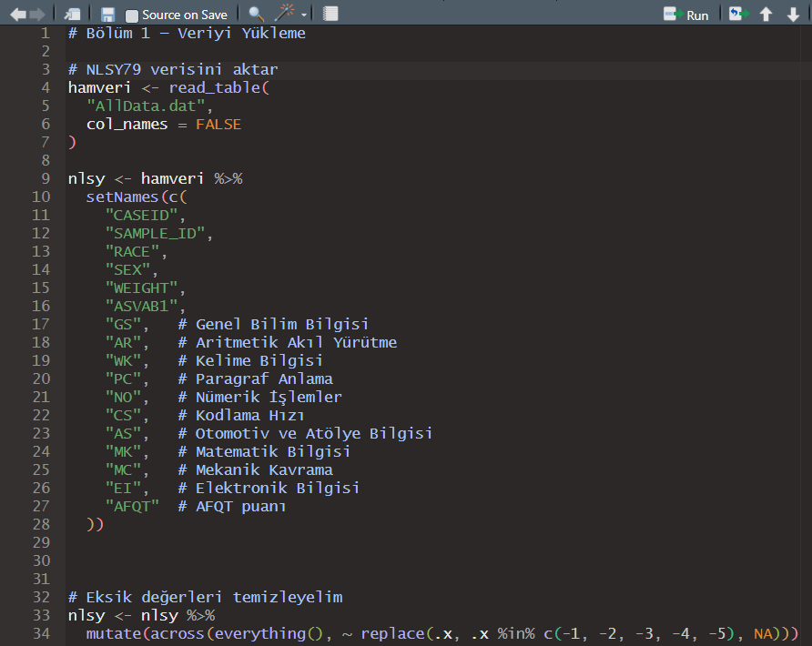Viewport: 812px width, 646px height.
Task: Open Find and Replace magnifier
Action: point(256,14)
